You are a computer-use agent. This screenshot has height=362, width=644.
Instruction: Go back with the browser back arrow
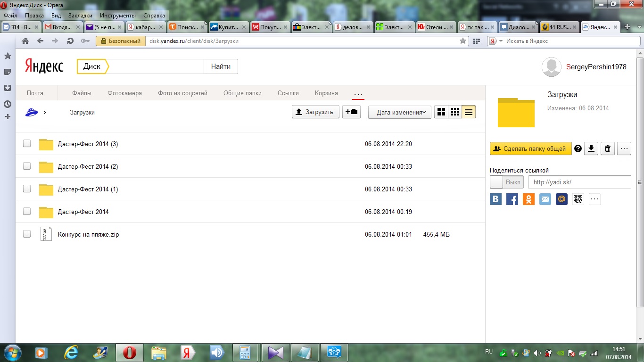coord(40,41)
